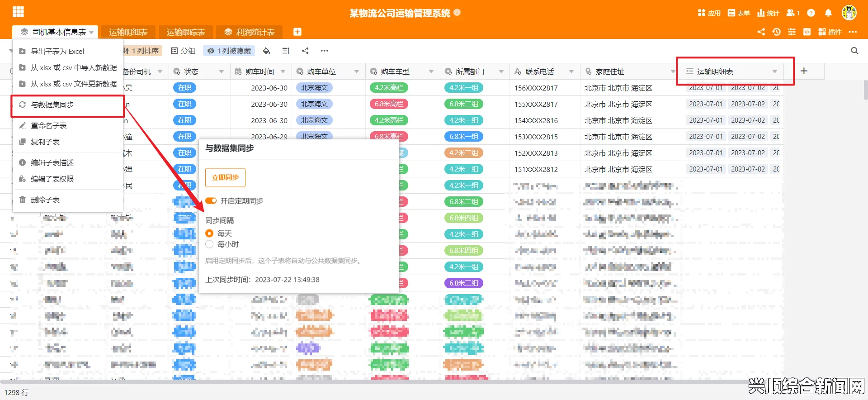This screenshot has height=400, width=868.
Task: Open 购车单位 column dropdown arrow
Action: point(357,71)
